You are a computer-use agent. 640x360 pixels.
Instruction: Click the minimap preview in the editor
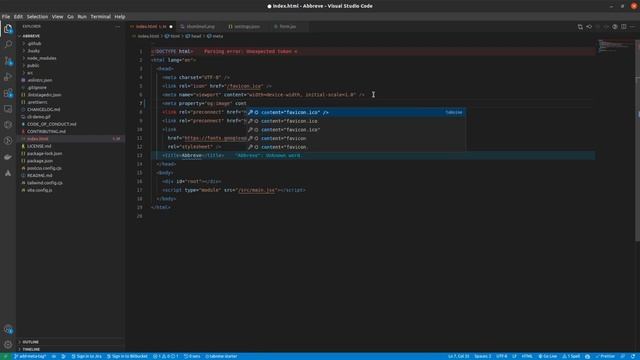[616, 46]
